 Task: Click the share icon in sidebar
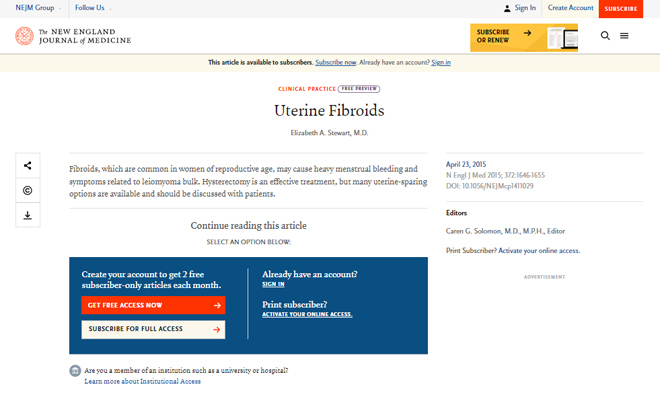(x=28, y=165)
